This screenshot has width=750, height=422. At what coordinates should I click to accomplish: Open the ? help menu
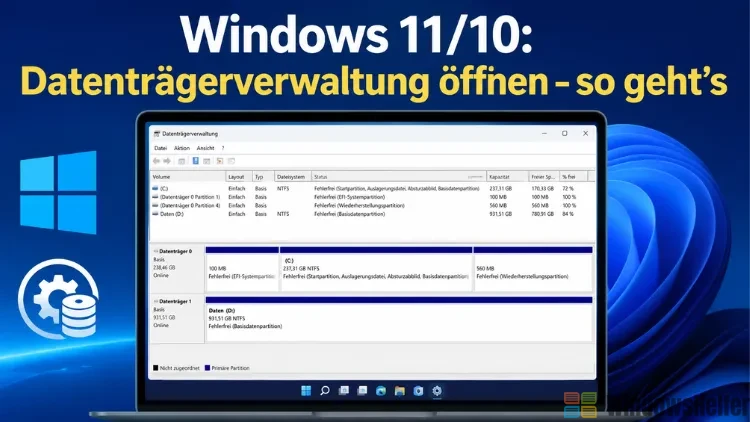(222, 148)
